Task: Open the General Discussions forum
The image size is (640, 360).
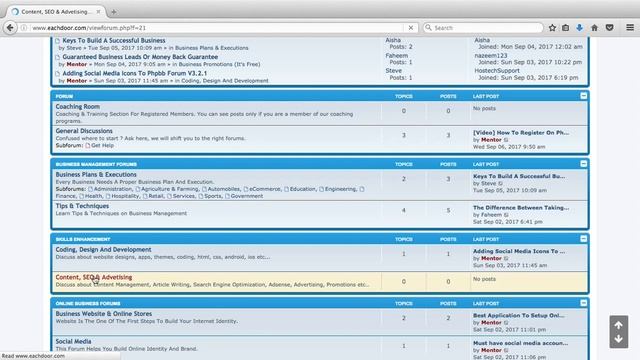Action: (x=84, y=131)
